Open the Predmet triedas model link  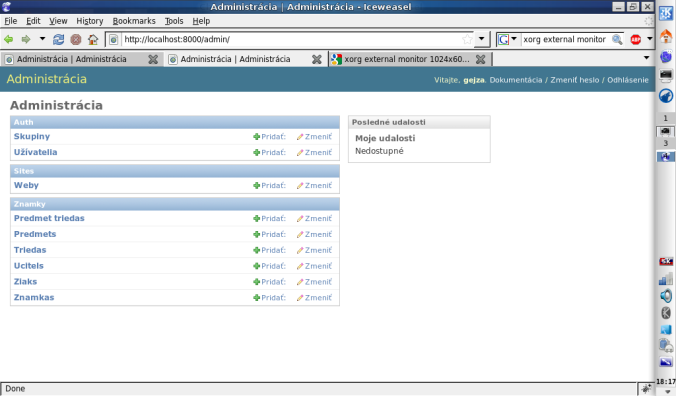(x=49, y=218)
